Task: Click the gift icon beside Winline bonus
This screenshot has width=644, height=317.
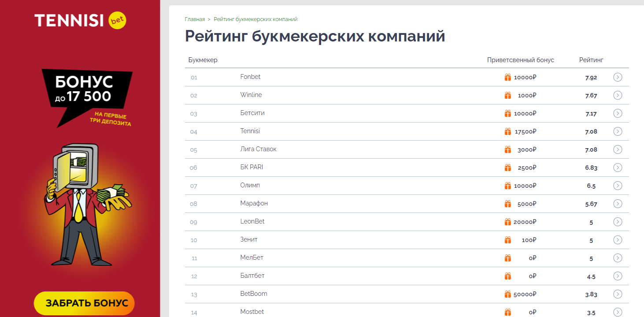Action: point(508,95)
